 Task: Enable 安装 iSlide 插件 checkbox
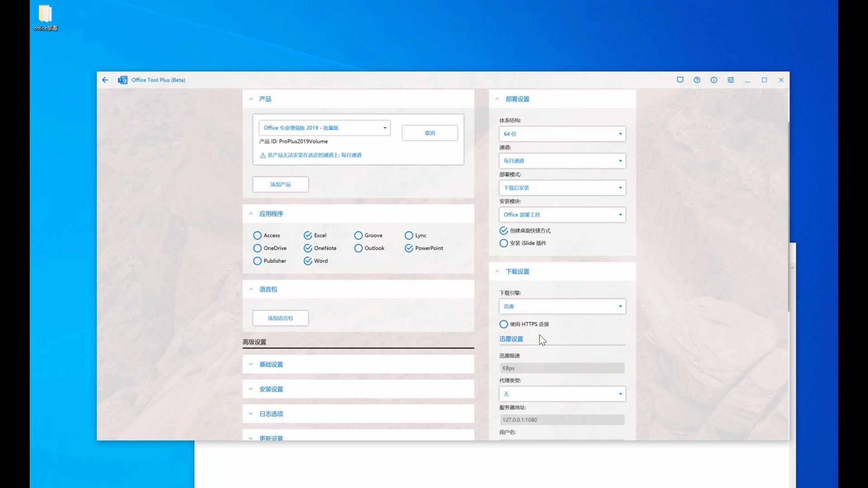pos(504,243)
